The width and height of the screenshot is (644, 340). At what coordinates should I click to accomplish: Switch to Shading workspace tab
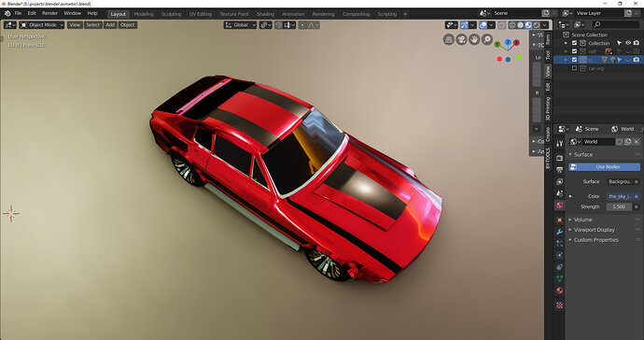265,14
